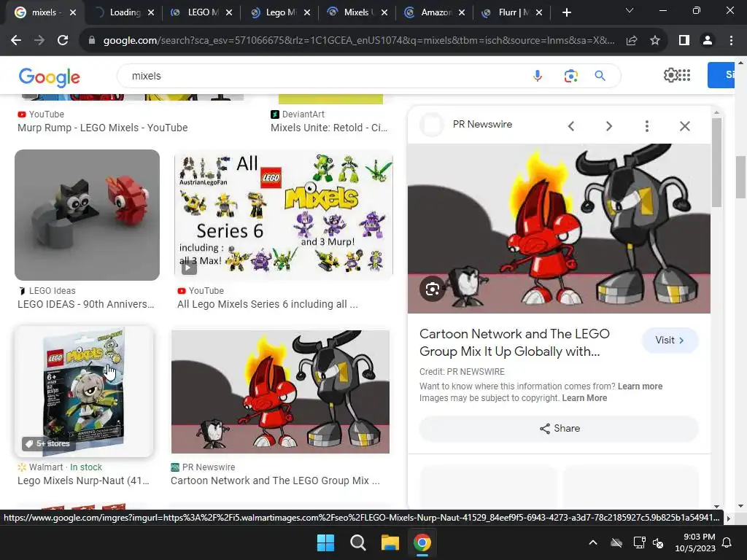Show hidden system tray icons
The width and height of the screenshot is (747, 560).
click(592, 542)
